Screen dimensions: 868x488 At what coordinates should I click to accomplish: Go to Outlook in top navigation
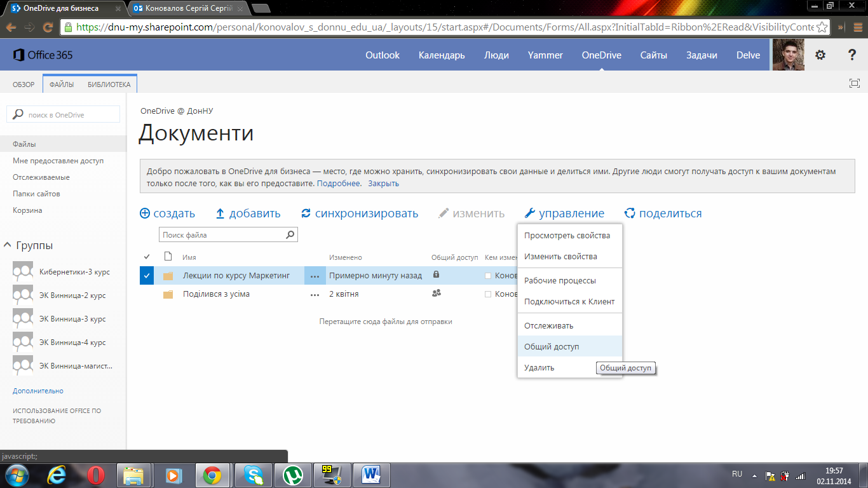click(383, 55)
